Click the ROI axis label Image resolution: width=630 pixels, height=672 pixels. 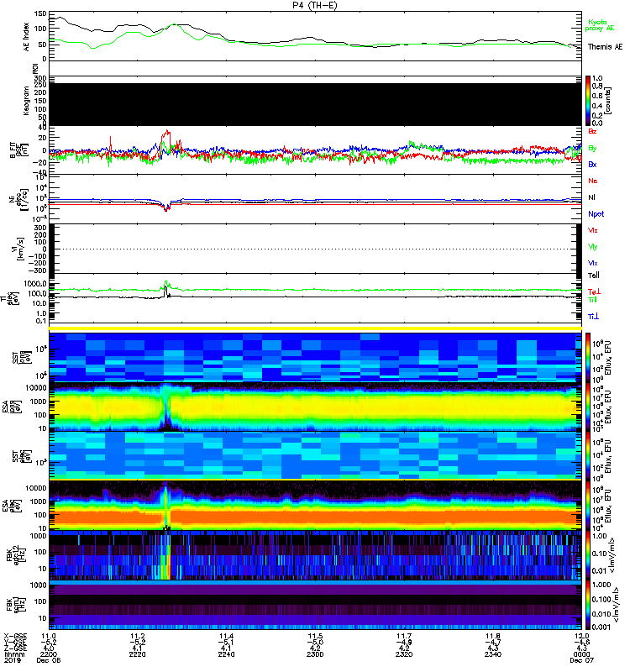click(x=35, y=68)
